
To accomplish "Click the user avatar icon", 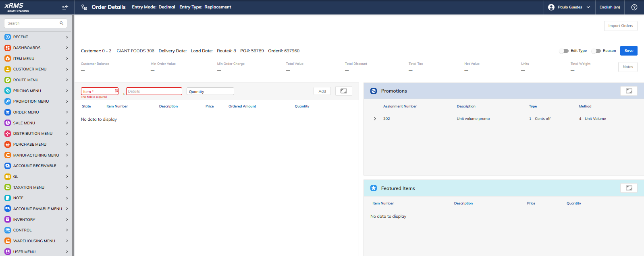I will pos(551,7).
